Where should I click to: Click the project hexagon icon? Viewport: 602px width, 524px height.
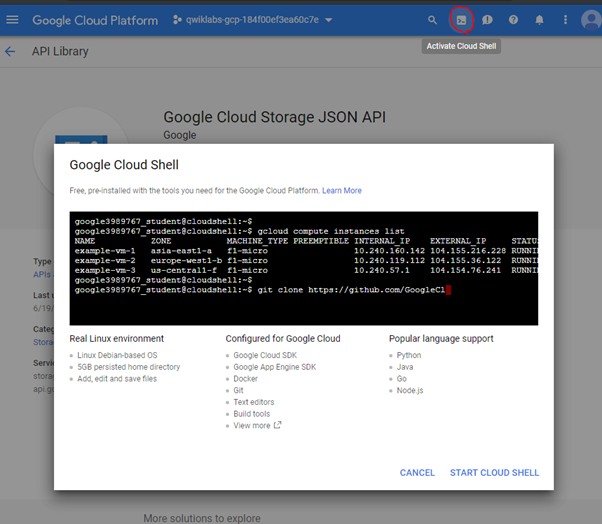pos(177,20)
